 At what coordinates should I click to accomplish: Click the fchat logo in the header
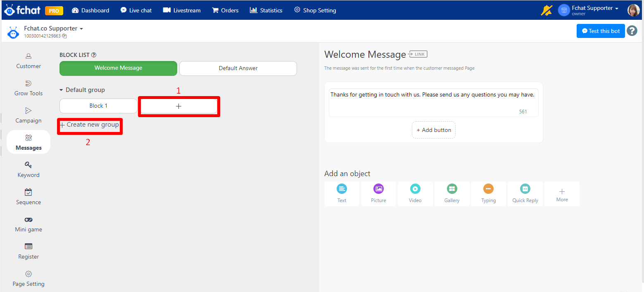pos(22,10)
